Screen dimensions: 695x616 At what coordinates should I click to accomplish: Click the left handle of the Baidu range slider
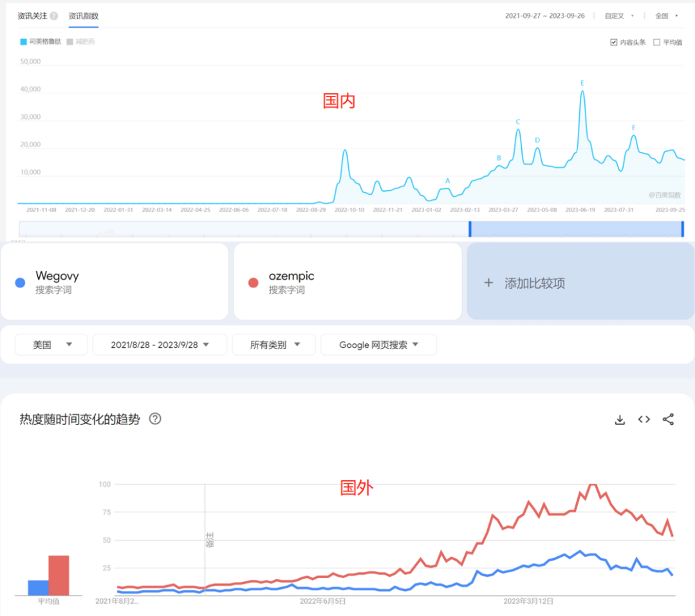(470, 228)
